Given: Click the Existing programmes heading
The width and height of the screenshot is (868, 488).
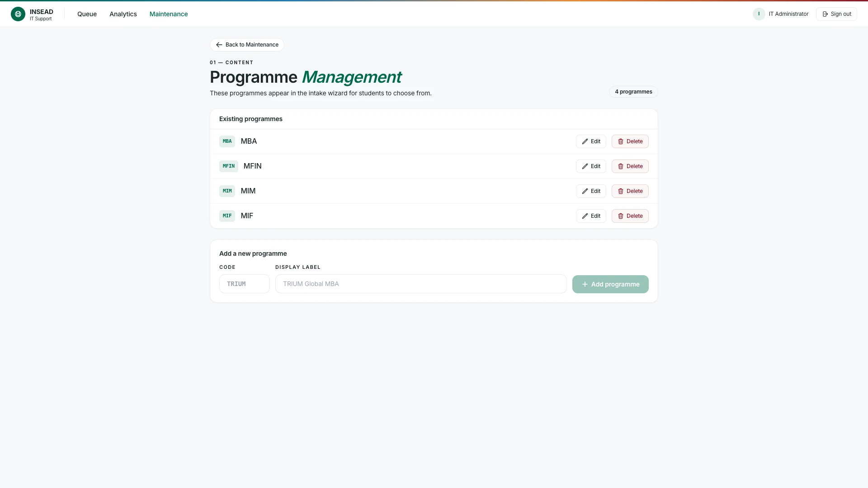Looking at the screenshot, I should 251,119.
